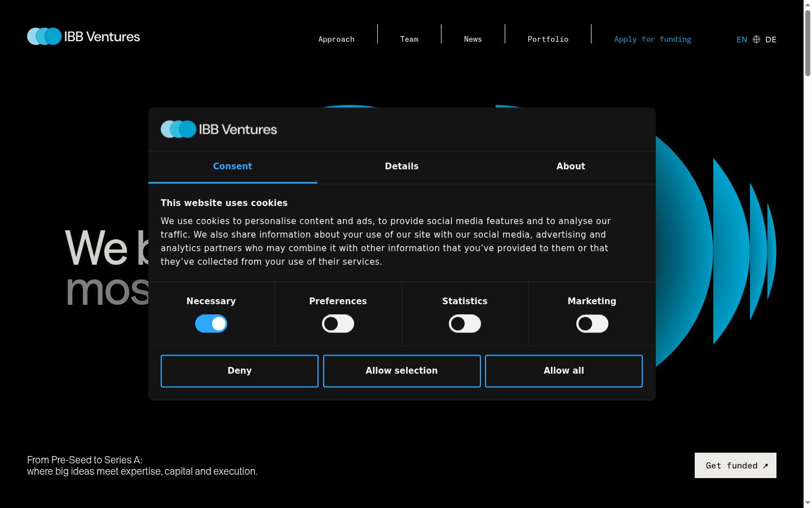Enable the Statistics cookies switch

(465, 324)
